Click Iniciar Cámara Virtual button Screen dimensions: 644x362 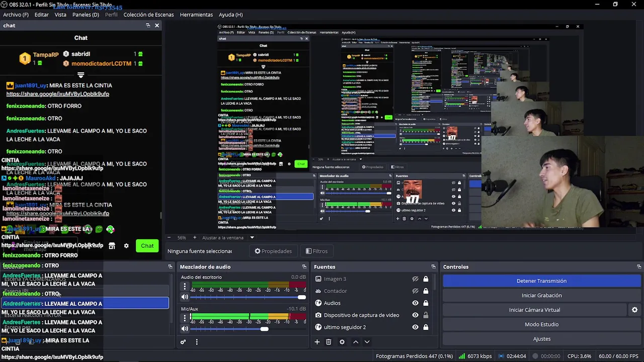coord(534,310)
